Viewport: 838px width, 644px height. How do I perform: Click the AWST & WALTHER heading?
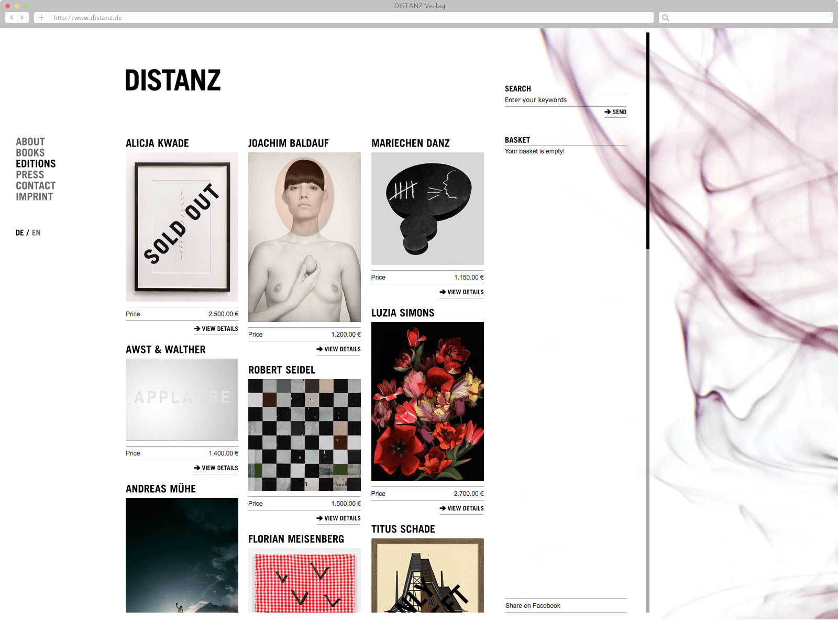[x=166, y=350]
